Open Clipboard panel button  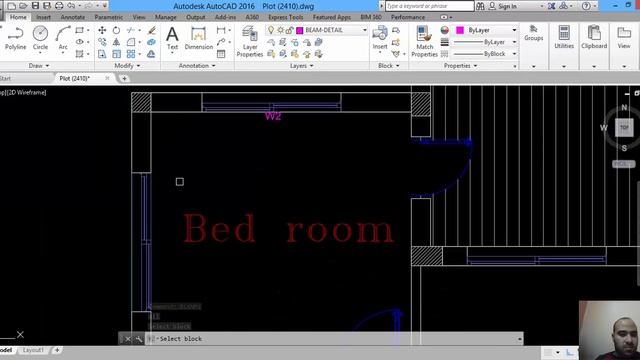[x=594, y=38]
